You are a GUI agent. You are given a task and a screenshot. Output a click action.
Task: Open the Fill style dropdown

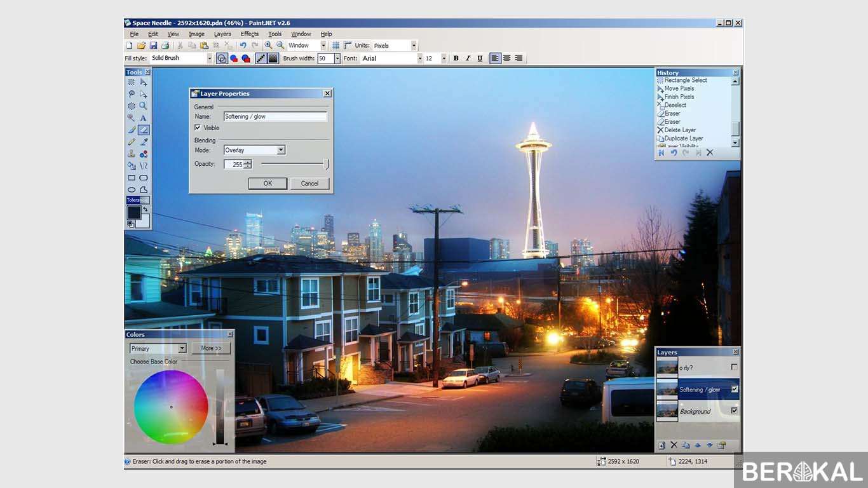click(210, 58)
